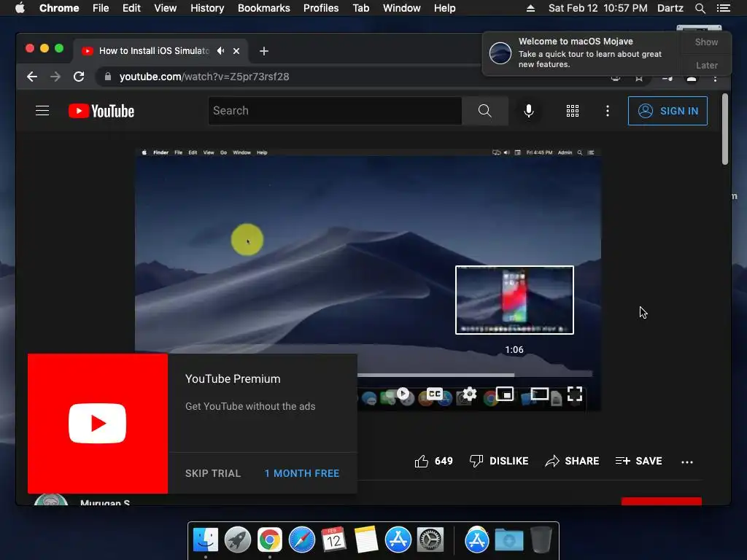Open the Bookmarks menu
The width and height of the screenshot is (747, 560).
263,8
